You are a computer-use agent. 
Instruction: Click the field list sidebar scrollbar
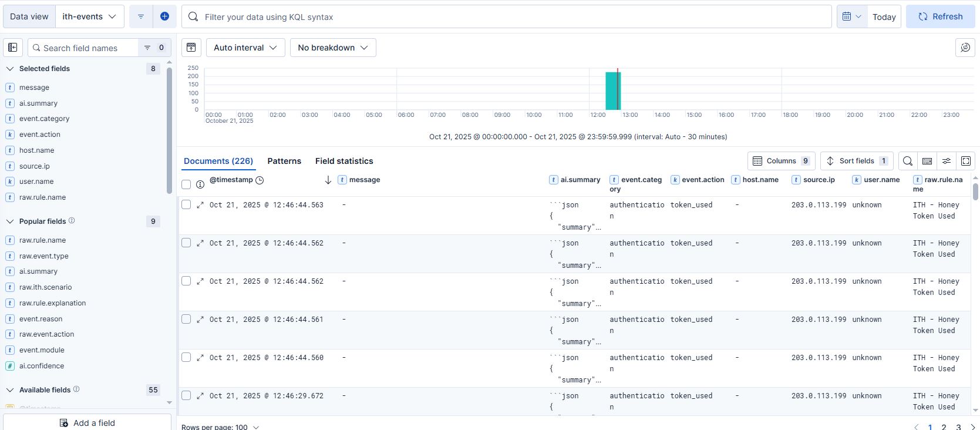tap(169, 131)
